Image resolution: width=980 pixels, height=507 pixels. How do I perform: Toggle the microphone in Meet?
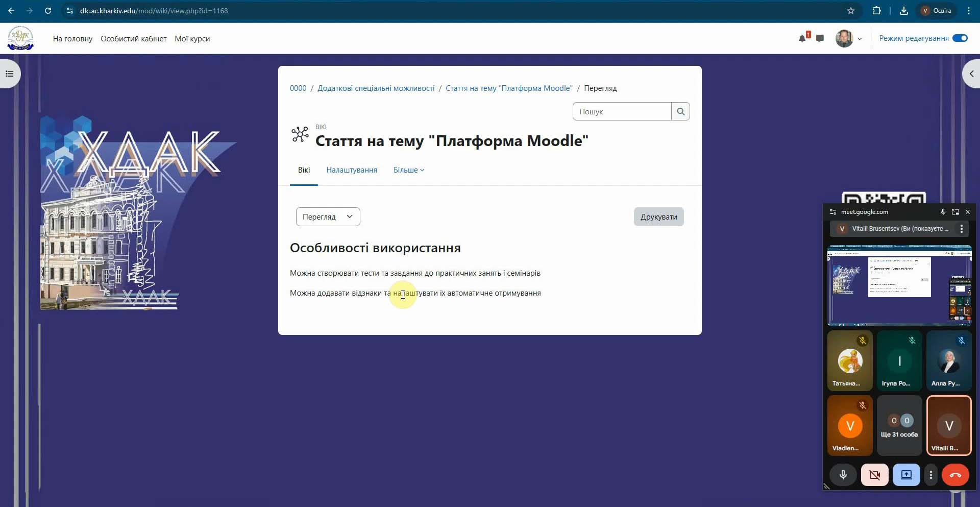[843, 475]
